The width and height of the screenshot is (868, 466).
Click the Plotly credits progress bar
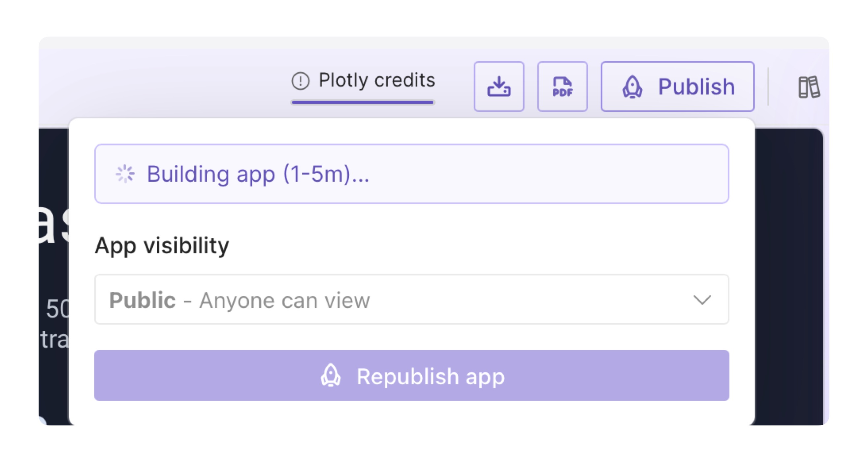pos(363,102)
